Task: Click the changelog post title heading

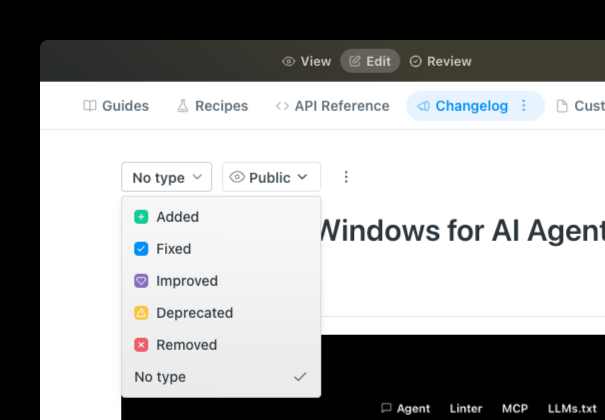Action: [x=462, y=231]
